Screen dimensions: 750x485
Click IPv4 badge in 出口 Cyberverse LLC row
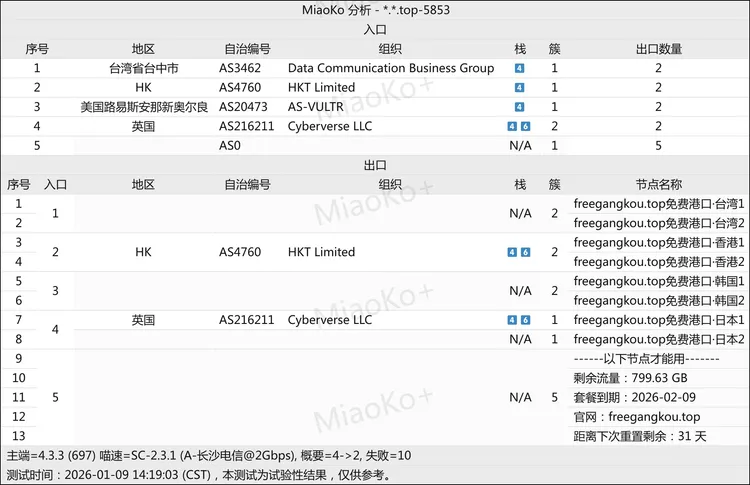(513, 320)
